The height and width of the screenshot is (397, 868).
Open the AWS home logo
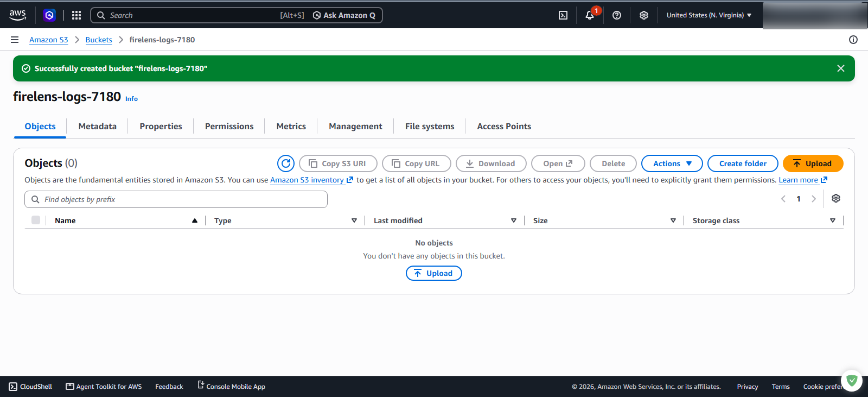[17, 15]
